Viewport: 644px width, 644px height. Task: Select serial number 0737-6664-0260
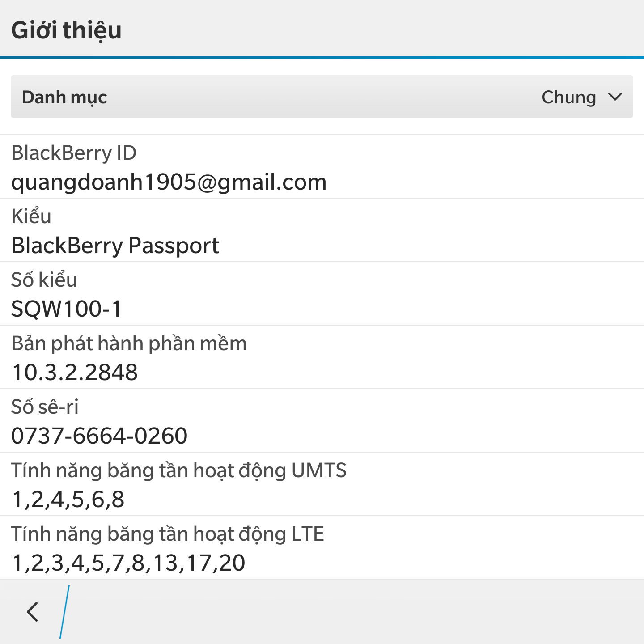click(x=99, y=436)
